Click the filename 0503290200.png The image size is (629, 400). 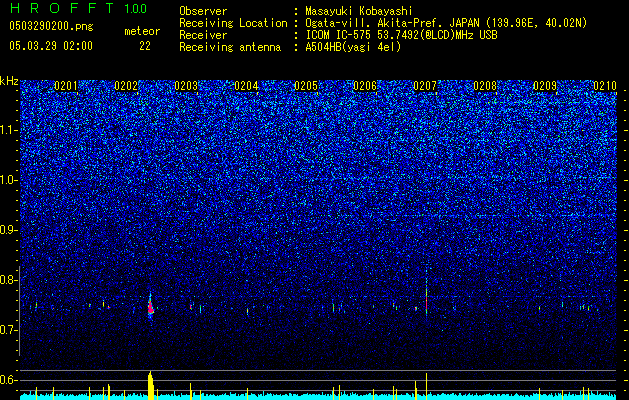coord(51,27)
